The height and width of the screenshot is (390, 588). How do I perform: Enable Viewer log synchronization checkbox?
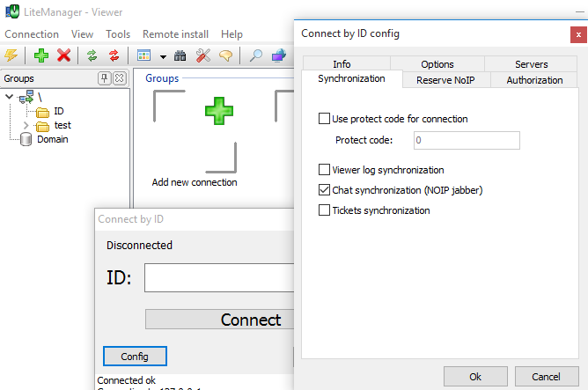(324, 170)
